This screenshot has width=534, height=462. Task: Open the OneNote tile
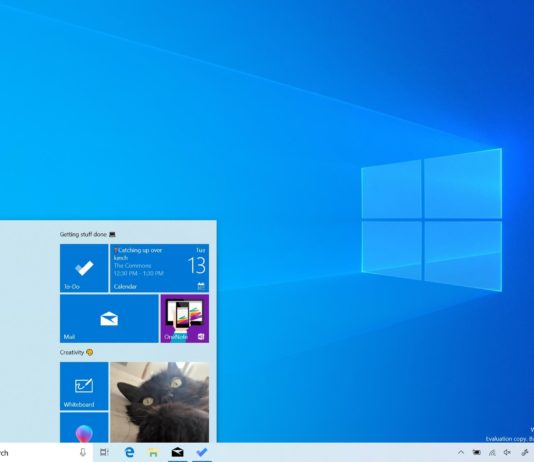point(185,318)
